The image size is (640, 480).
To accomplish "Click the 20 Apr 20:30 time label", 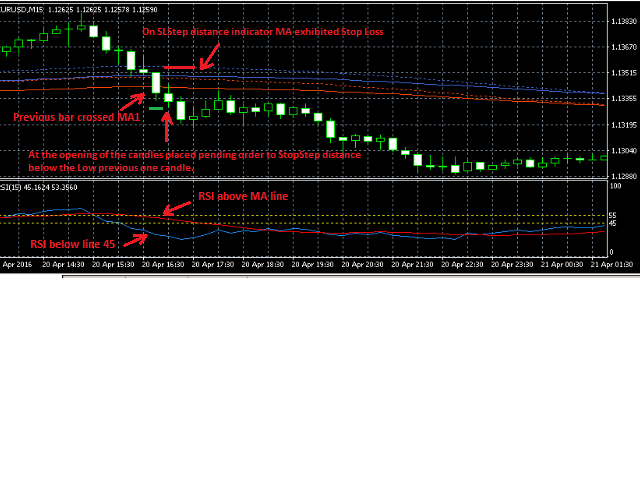I will [x=362, y=264].
